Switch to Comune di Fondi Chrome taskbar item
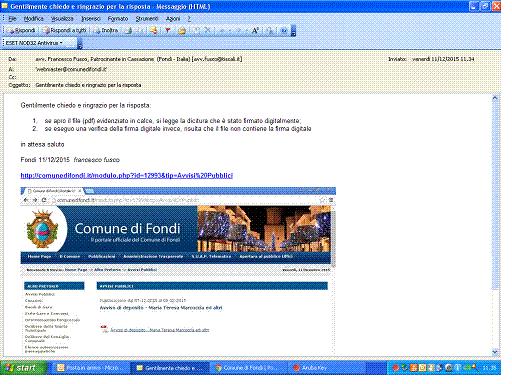The width and height of the screenshot is (512, 384). click(248, 368)
